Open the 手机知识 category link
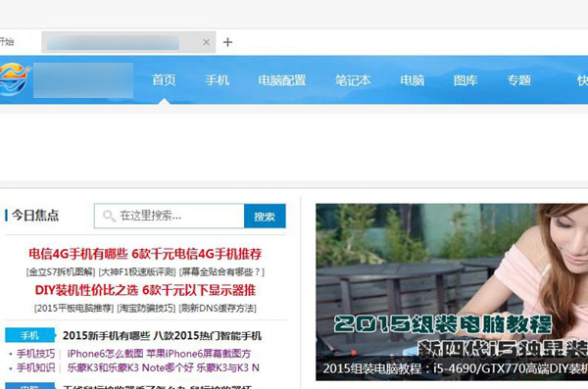The width and height of the screenshot is (588, 389). click(x=35, y=367)
